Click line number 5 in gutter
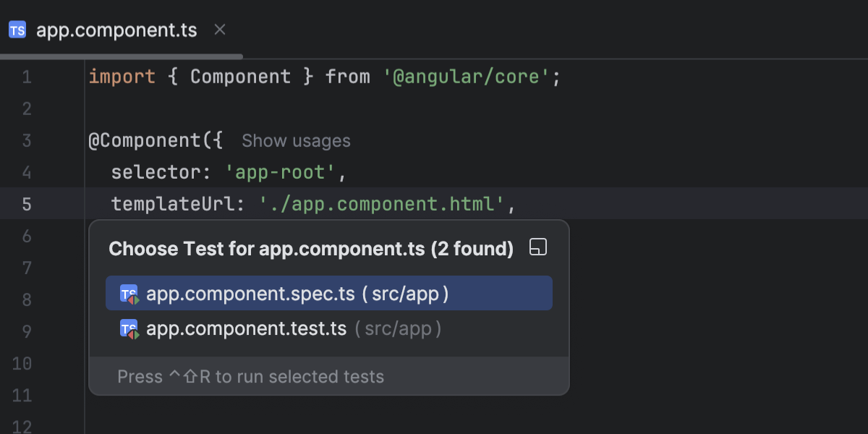 pos(26,204)
